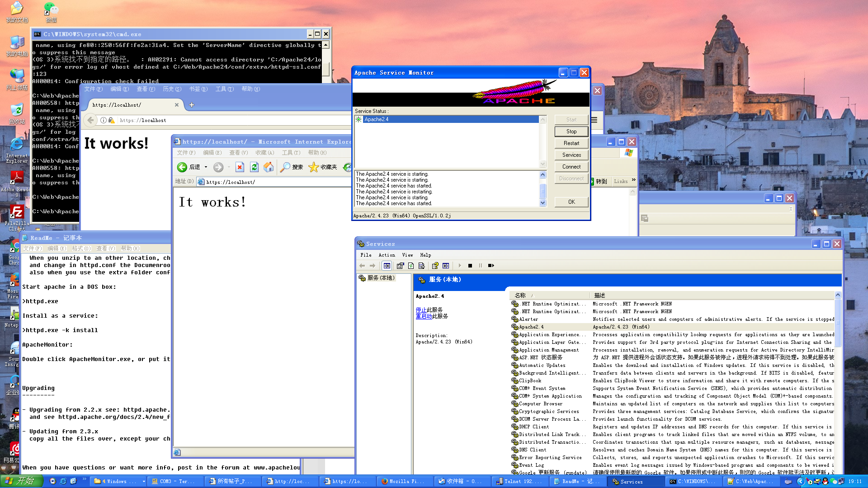Click Firefox URL bar showing https://localhost
Screen dimensions: 868x488
pyautogui.click(x=235, y=120)
